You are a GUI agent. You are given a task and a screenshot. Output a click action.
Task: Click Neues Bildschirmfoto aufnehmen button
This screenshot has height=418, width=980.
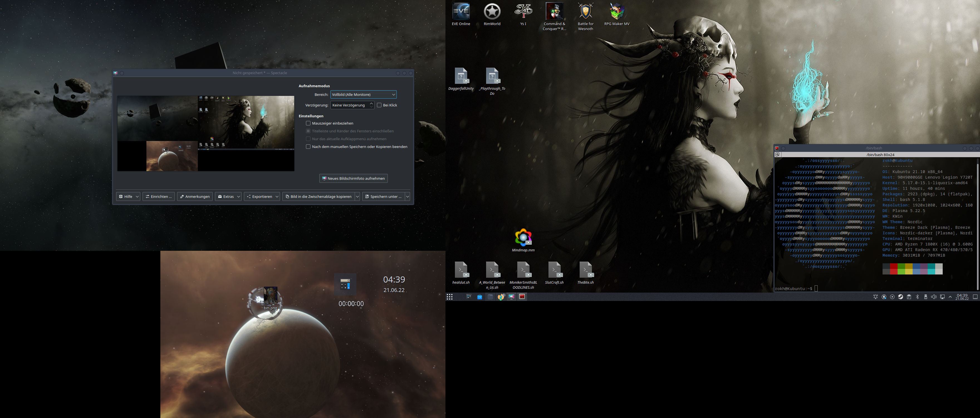click(x=353, y=178)
